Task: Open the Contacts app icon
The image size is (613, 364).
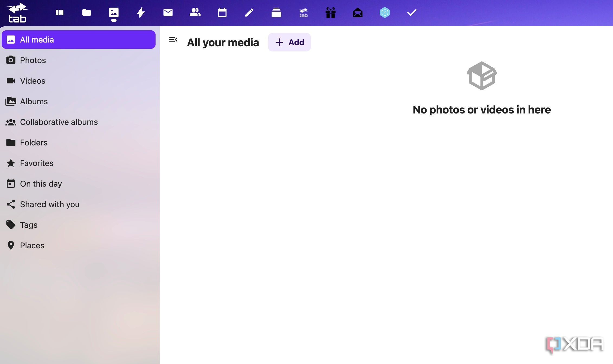Action: pyautogui.click(x=195, y=12)
